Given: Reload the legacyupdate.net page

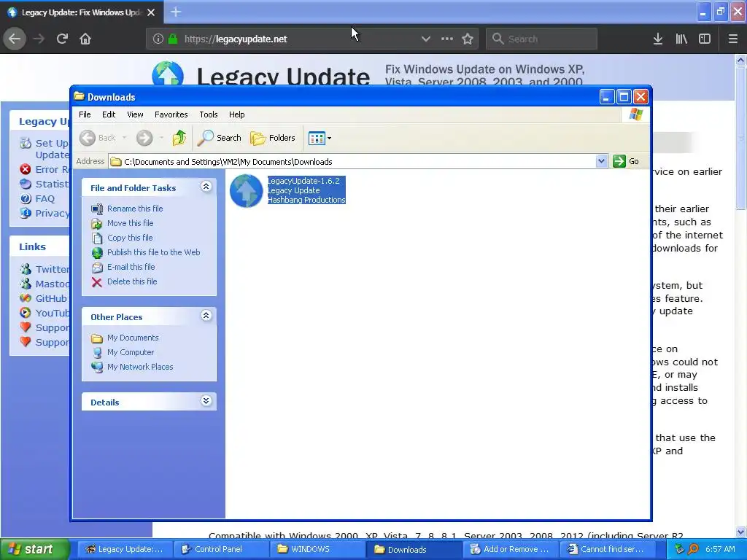Looking at the screenshot, I should (62, 39).
